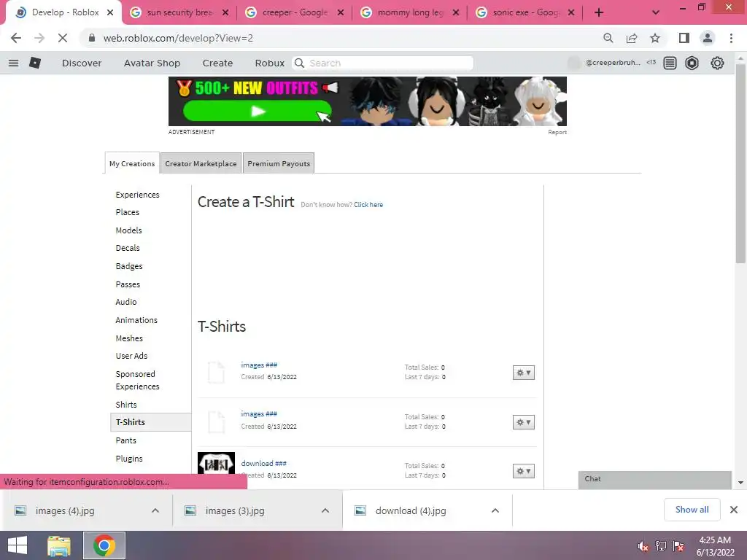Open gear dropdown for first images T-shirt

click(x=524, y=373)
